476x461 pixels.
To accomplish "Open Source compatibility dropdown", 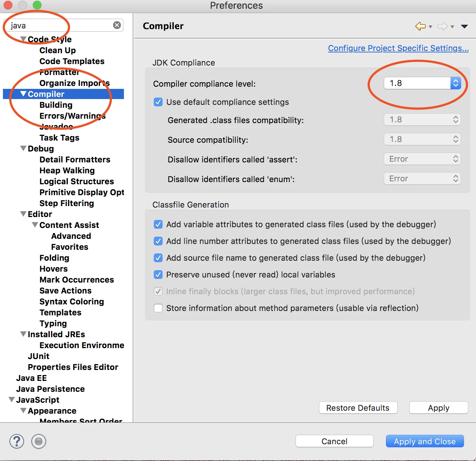I will (422, 139).
